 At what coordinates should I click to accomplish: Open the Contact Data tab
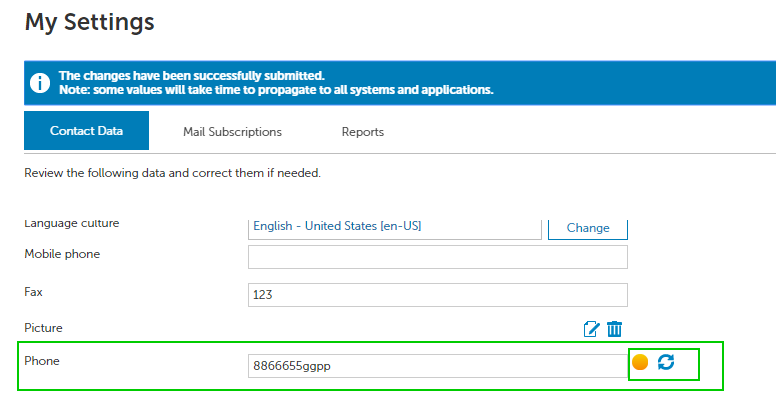(x=87, y=131)
